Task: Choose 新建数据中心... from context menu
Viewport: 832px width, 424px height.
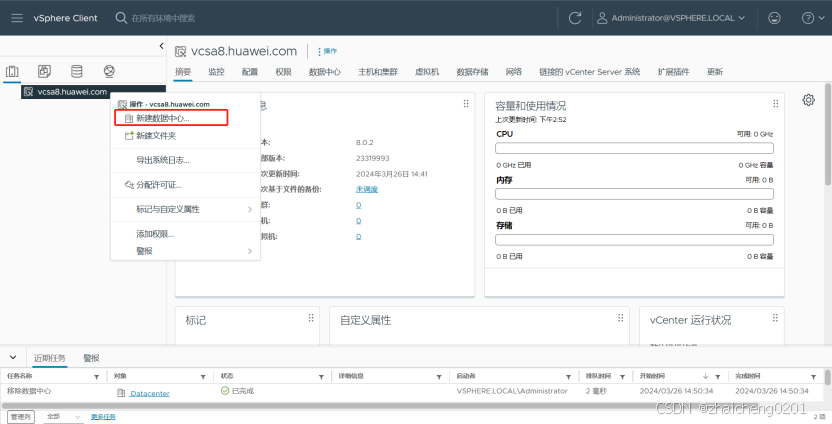Action: pos(171,118)
